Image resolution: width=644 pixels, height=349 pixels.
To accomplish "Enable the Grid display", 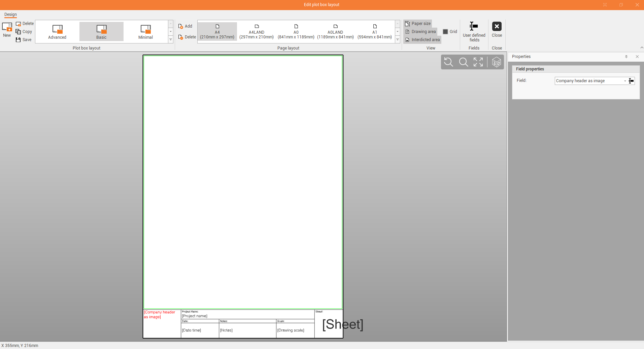I will click(x=450, y=32).
